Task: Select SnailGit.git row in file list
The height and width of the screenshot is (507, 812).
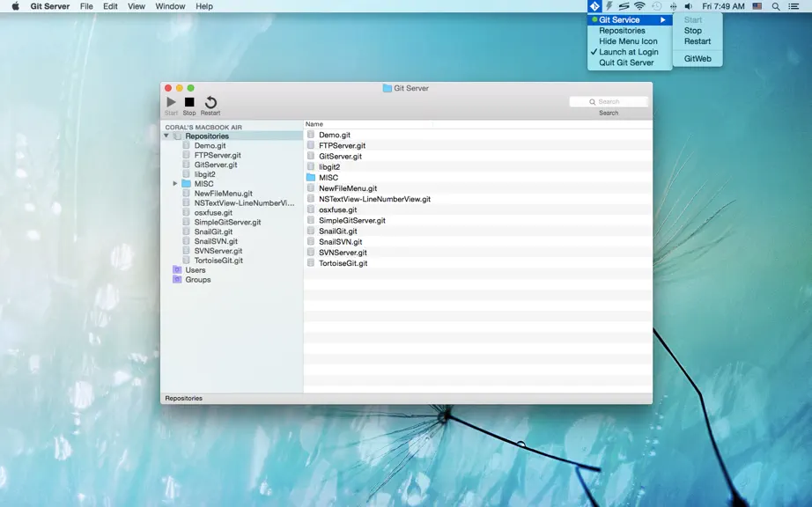Action: (477, 231)
